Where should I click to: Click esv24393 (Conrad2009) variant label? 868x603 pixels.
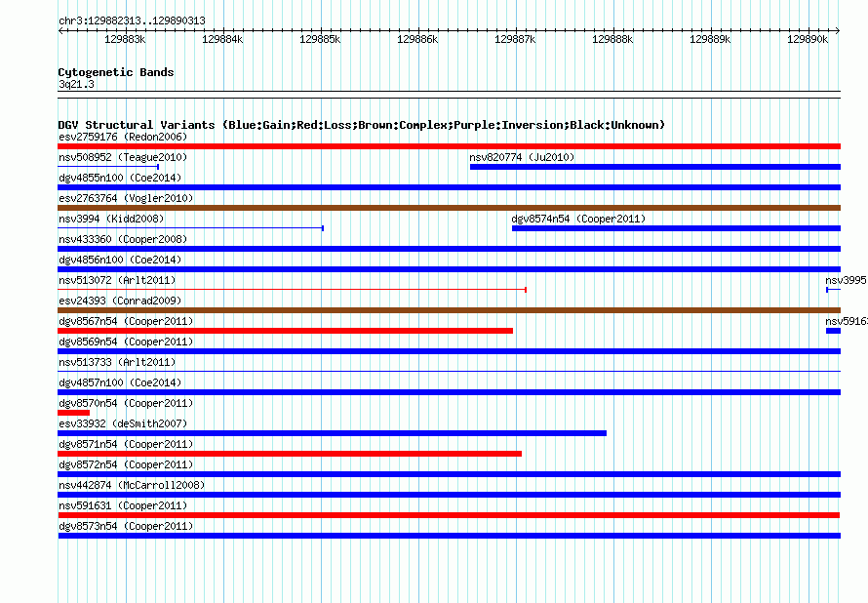[x=120, y=301]
